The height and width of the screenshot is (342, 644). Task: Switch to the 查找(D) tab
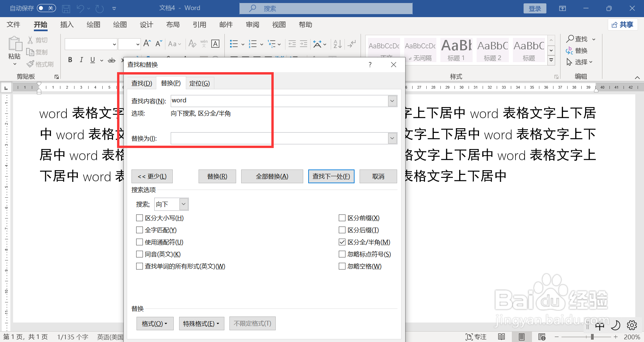pyautogui.click(x=142, y=83)
